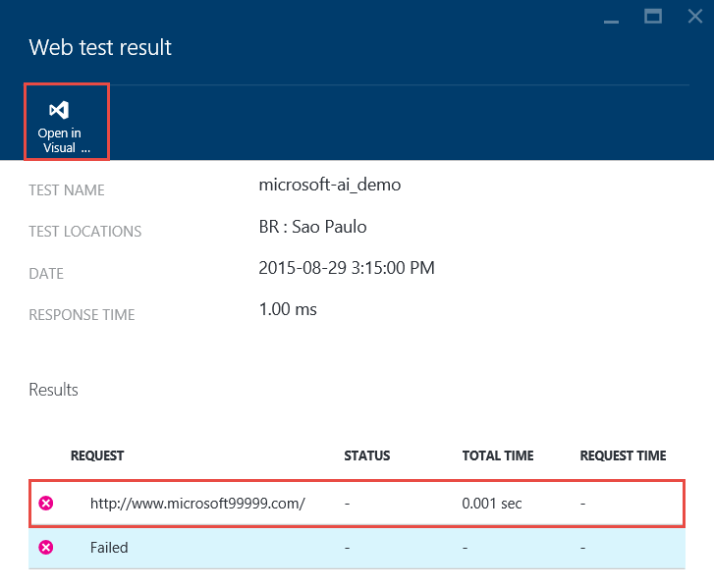Click the Results section heading
The image size is (714, 588).
(x=53, y=390)
